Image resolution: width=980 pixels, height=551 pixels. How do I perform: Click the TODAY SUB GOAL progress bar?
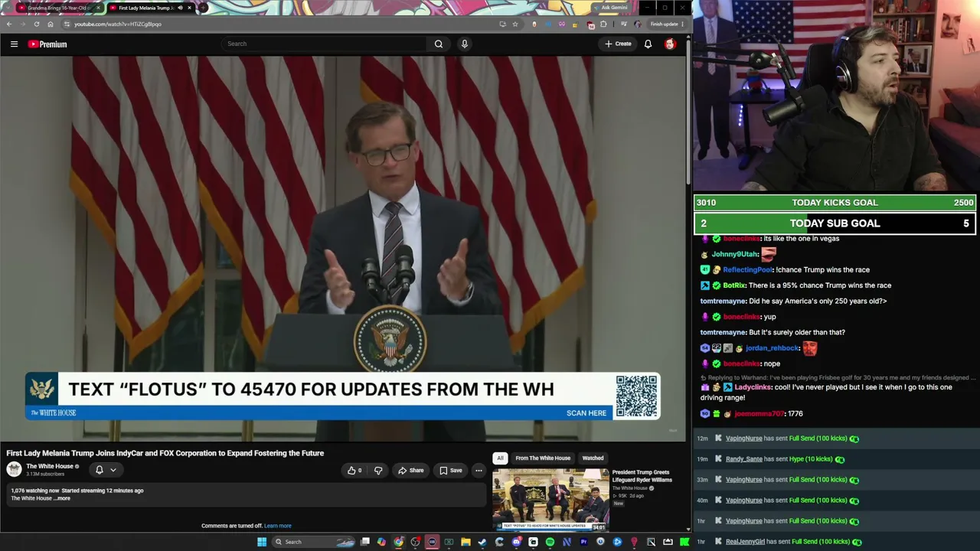point(835,223)
